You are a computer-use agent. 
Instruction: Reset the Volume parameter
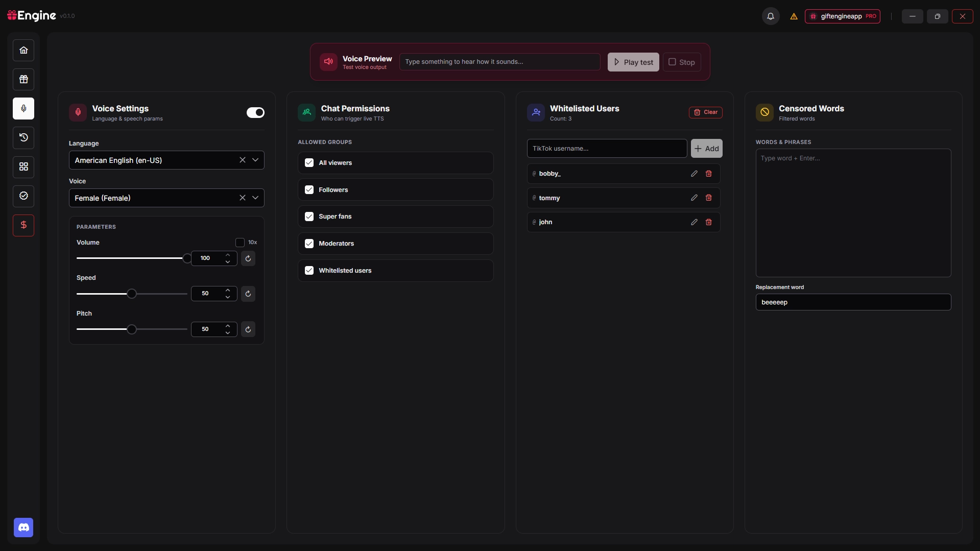pyautogui.click(x=248, y=258)
